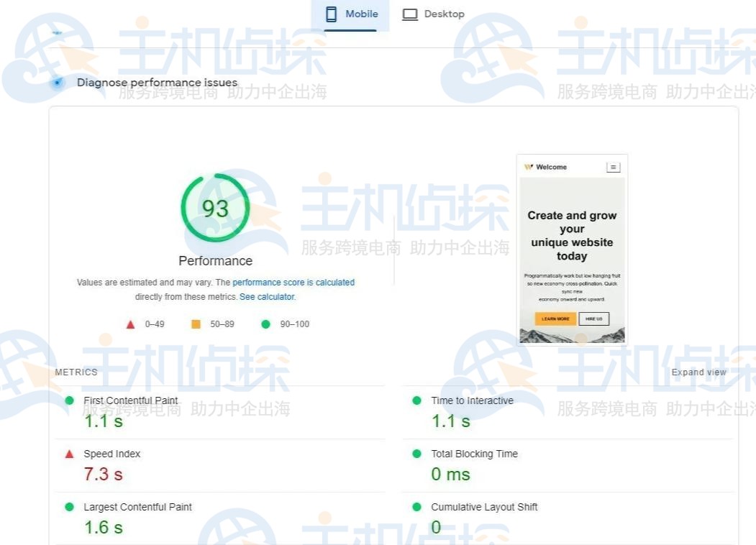Click the mobile phone icon on the Mobile tab
This screenshot has height=545, width=756.
point(332,13)
